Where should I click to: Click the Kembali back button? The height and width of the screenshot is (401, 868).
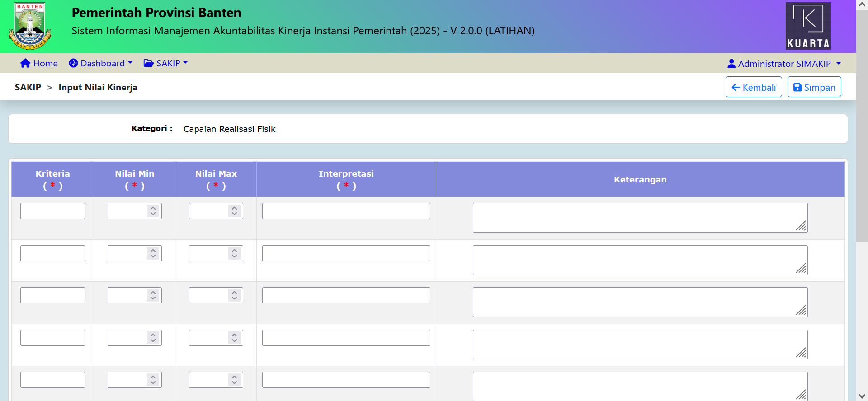pyautogui.click(x=754, y=87)
